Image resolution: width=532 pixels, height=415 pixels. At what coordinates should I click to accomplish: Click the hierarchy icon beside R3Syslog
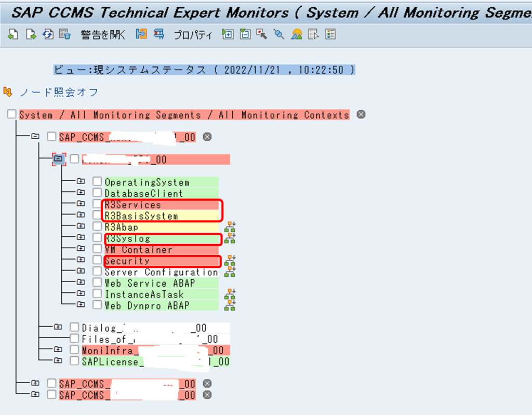click(x=230, y=238)
